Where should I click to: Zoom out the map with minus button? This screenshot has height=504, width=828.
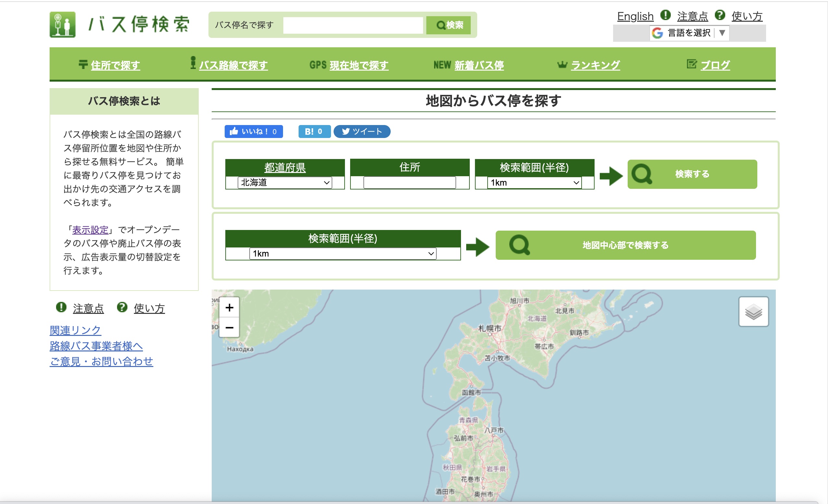[229, 327]
